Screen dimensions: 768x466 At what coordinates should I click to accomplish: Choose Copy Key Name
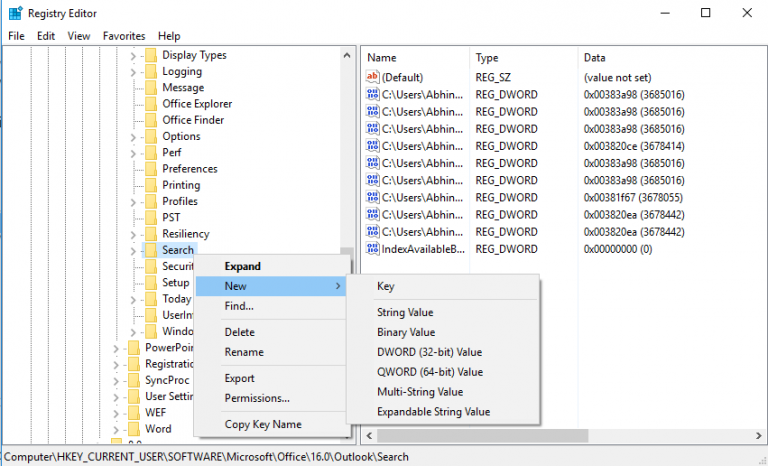click(x=271, y=424)
